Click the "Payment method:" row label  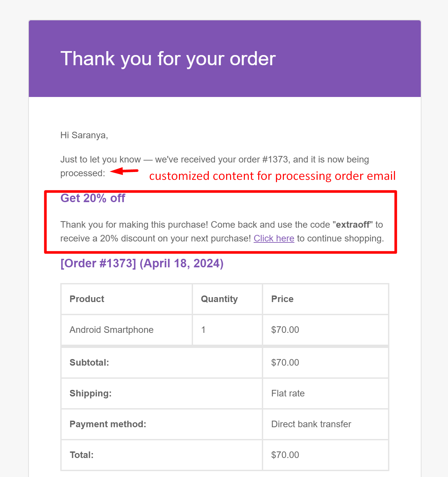coord(108,424)
